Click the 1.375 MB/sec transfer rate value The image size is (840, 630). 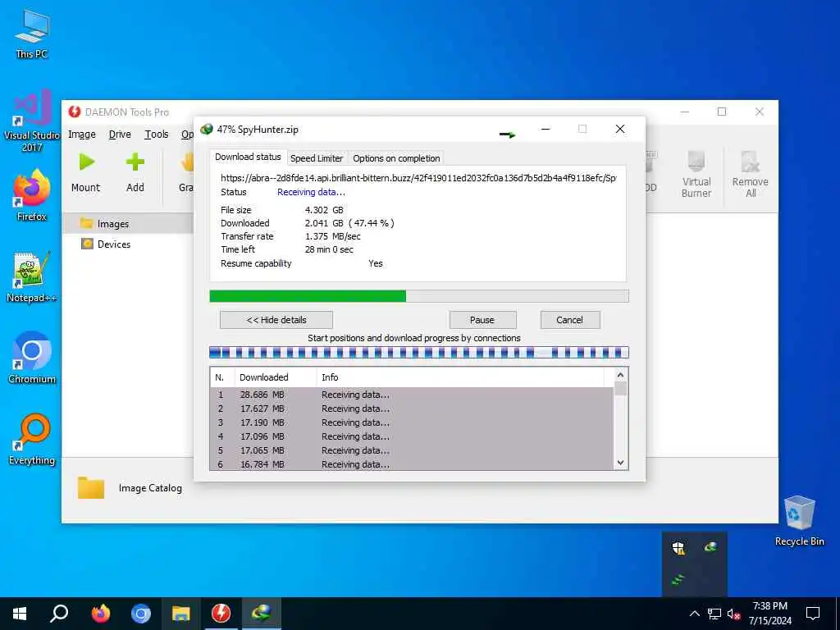333,236
